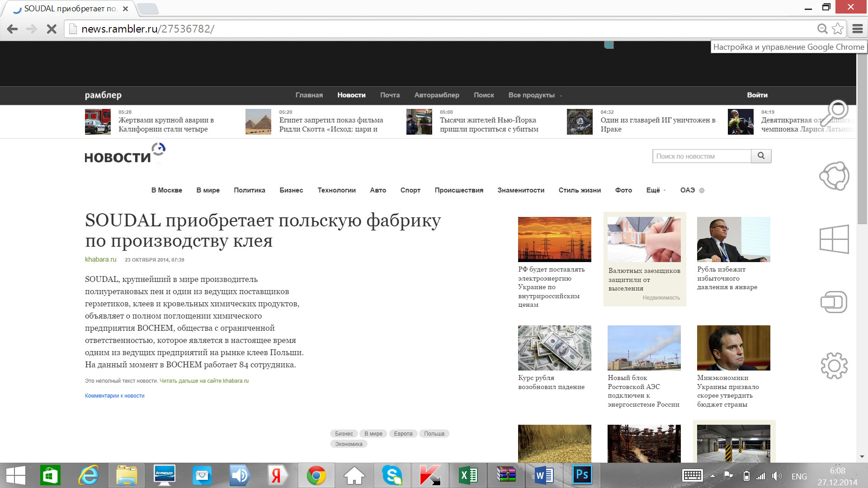This screenshot has width=868, height=488.
Task: Open the Ростовская АЭС power plant thumbnail
Action: [644, 348]
